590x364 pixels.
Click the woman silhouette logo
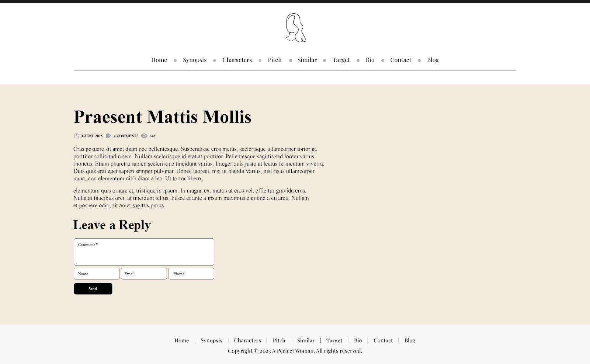(x=295, y=28)
